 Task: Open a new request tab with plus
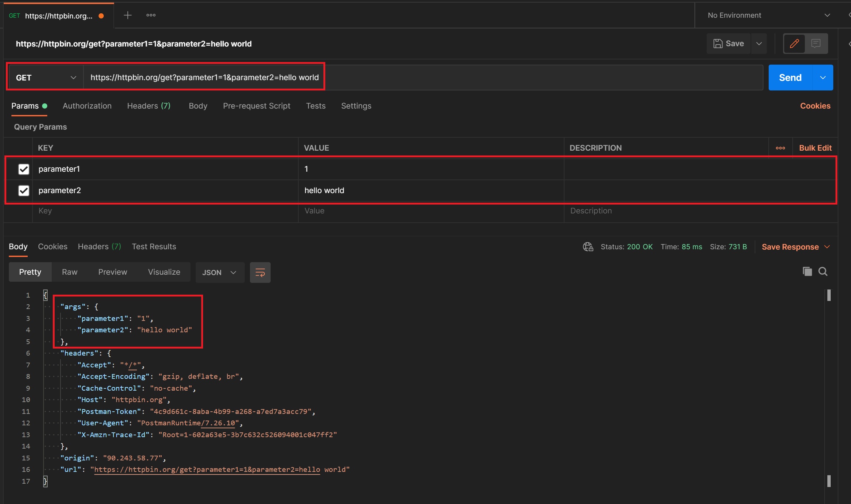click(127, 15)
